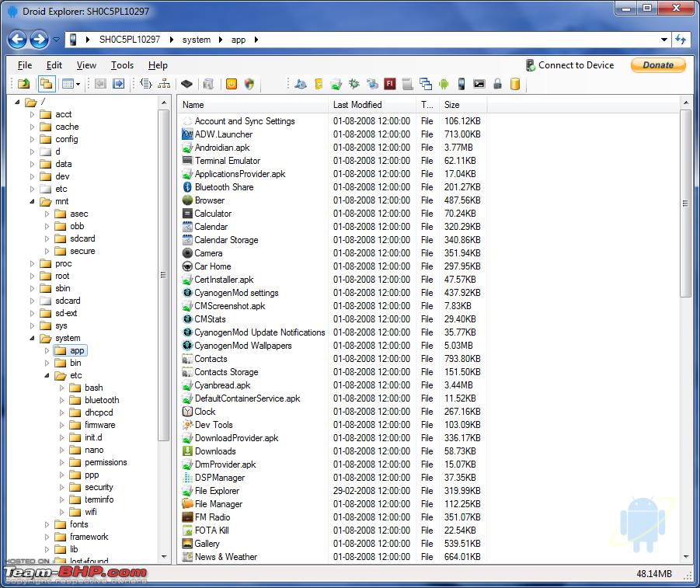Click the green package install toolbar icon
Image resolution: width=700 pixels, height=588 pixels.
point(336,83)
